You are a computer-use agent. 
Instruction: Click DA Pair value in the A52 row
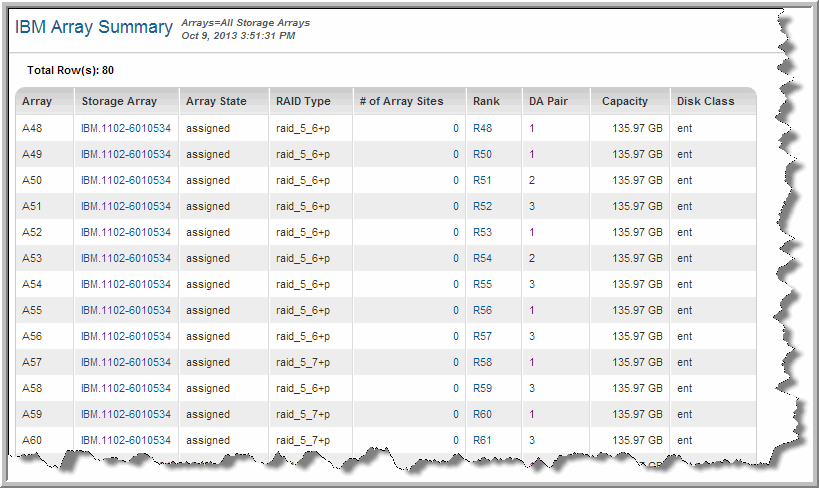click(x=532, y=232)
